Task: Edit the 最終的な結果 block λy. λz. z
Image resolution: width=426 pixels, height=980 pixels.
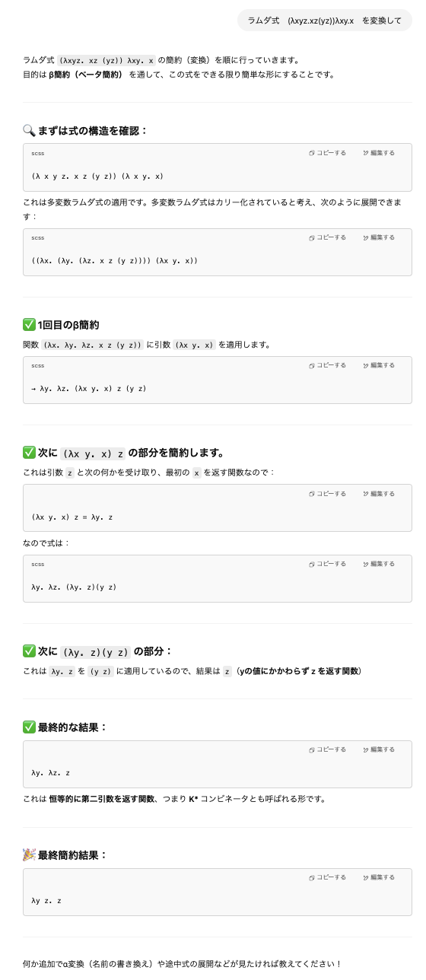Action: [x=379, y=749]
